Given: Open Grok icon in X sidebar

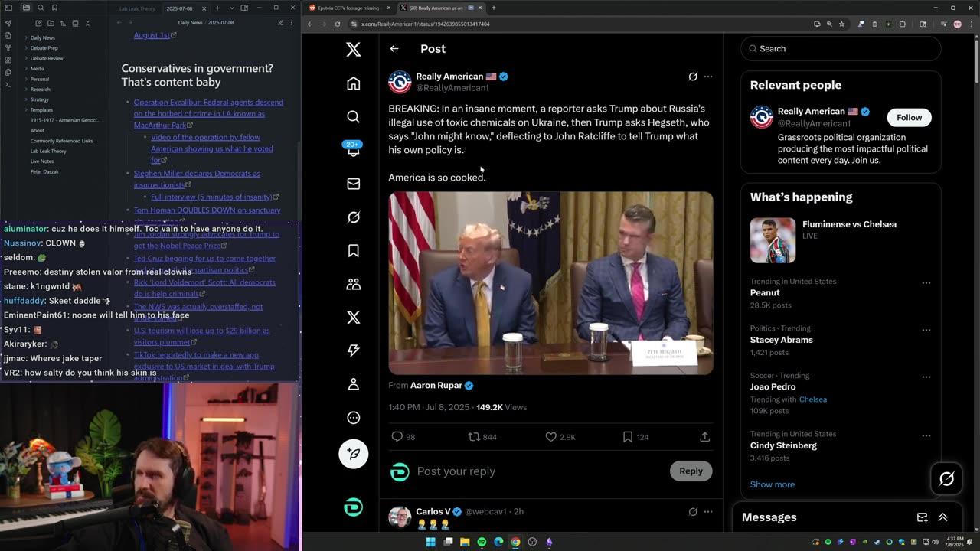Looking at the screenshot, I should [353, 217].
